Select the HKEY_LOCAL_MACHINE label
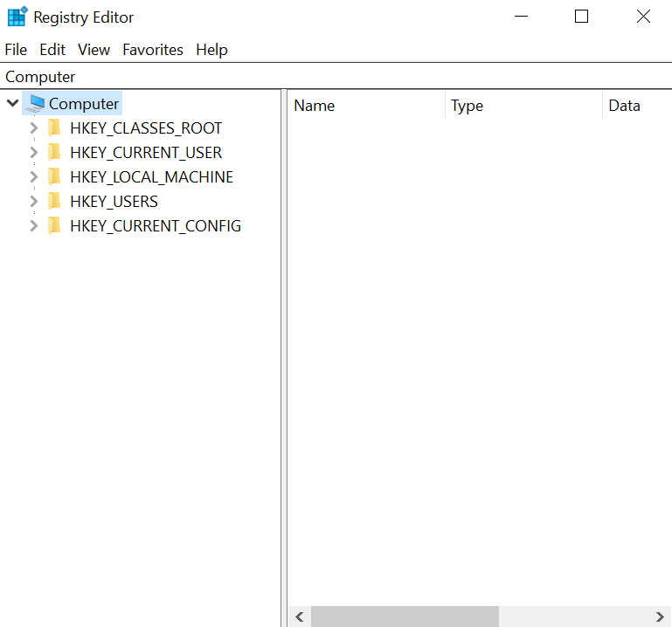This screenshot has height=627, width=672. (152, 177)
